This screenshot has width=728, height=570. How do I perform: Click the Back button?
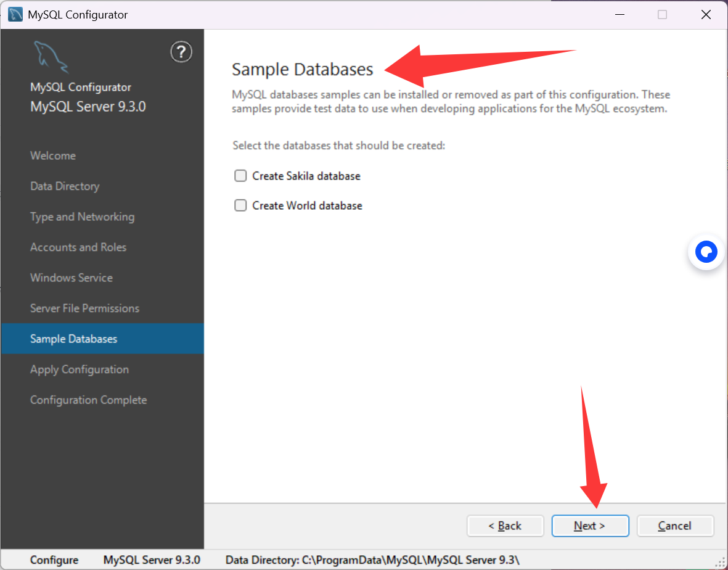coord(505,526)
